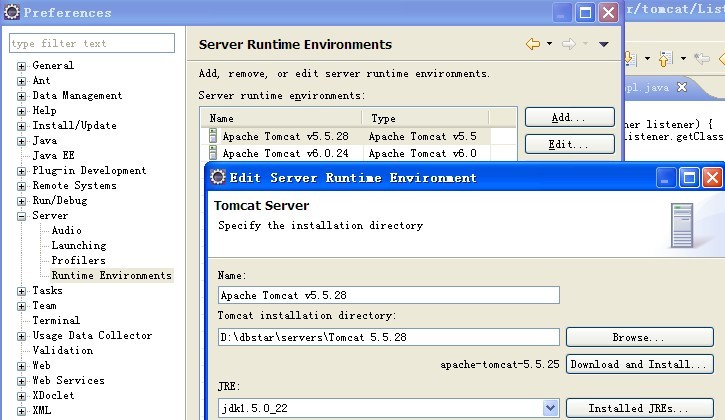The width and height of the screenshot is (725, 420).
Task: Click the Eclipse toolbar next annotation icon
Action: point(631,59)
